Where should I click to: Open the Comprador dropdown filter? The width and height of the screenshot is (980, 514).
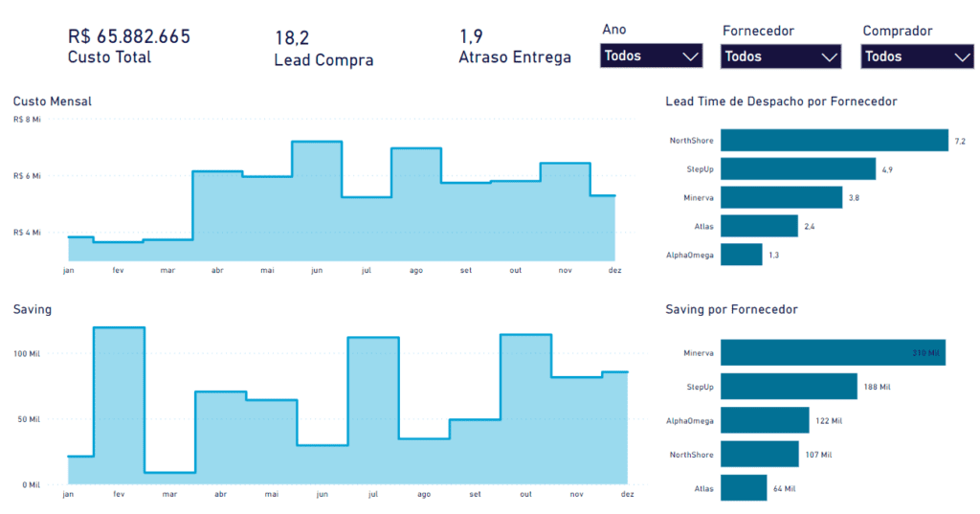[917, 56]
